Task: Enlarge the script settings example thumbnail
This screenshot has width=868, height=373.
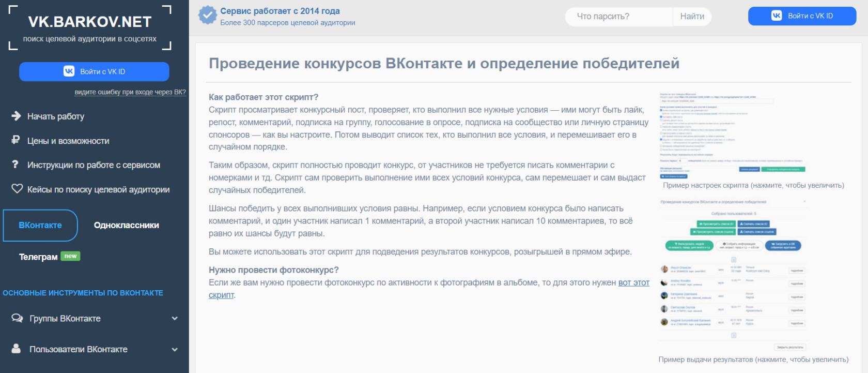Action: pyautogui.click(x=733, y=136)
